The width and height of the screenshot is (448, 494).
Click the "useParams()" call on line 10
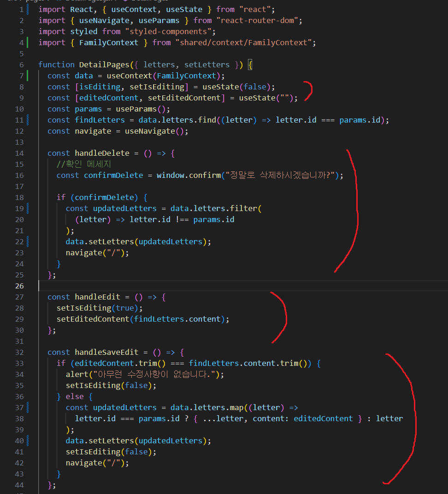point(141,109)
